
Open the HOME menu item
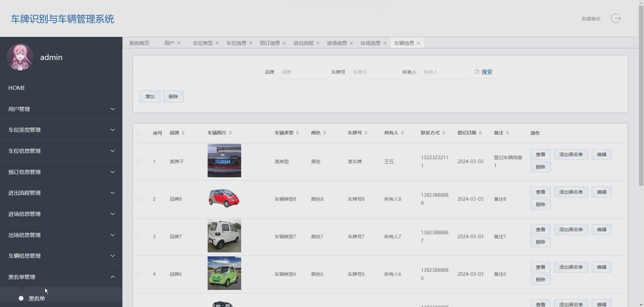pos(61,88)
